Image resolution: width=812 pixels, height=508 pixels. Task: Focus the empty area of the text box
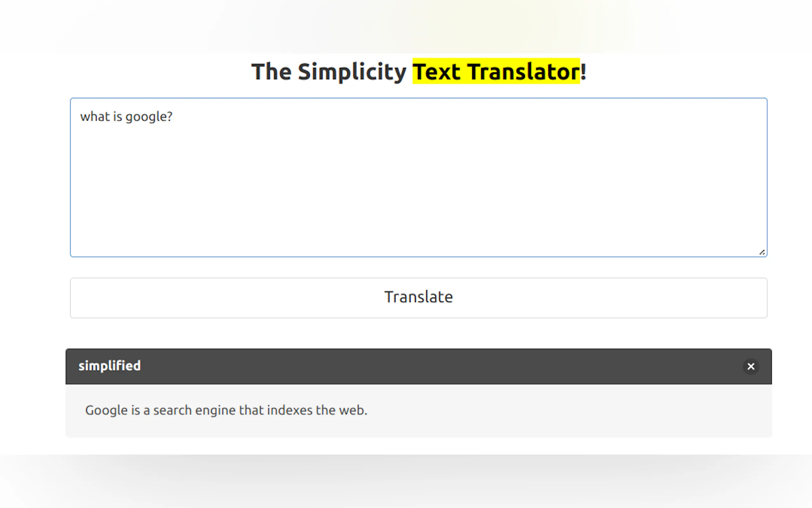(x=418, y=188)
